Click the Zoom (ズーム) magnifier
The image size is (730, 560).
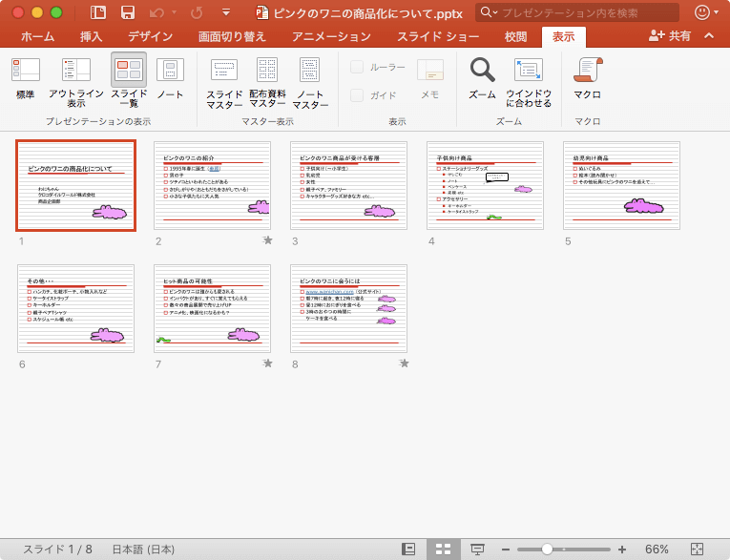482,78
